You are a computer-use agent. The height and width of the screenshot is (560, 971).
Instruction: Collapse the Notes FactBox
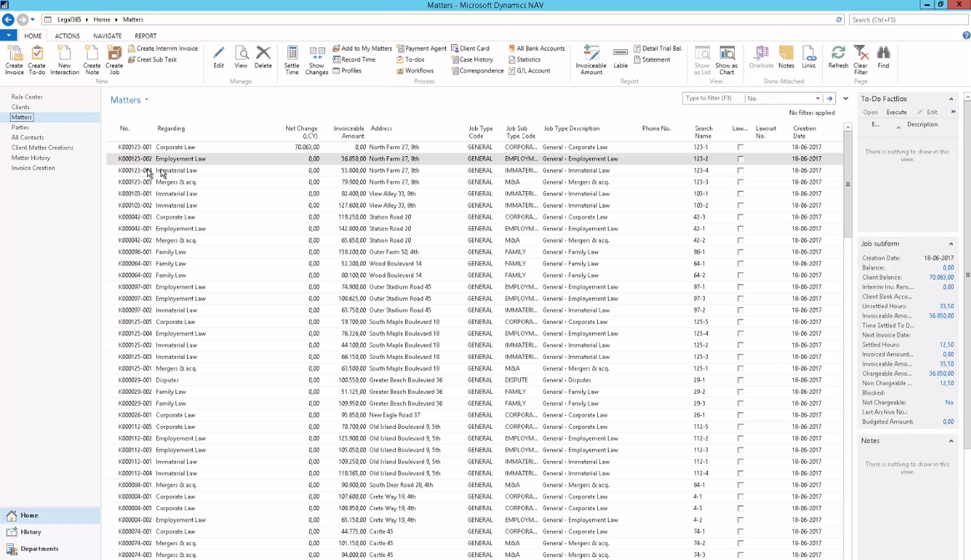pos(951,441)
